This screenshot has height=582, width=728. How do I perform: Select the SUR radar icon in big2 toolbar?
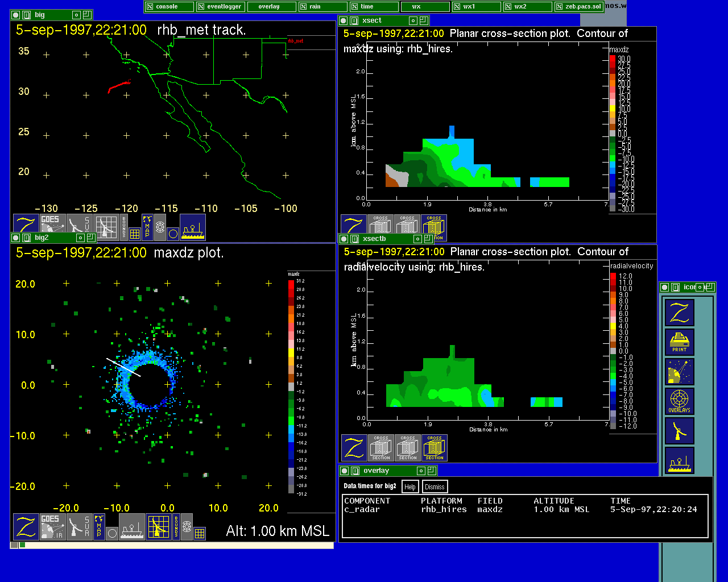pyautogui.click(x=79, y=526)
